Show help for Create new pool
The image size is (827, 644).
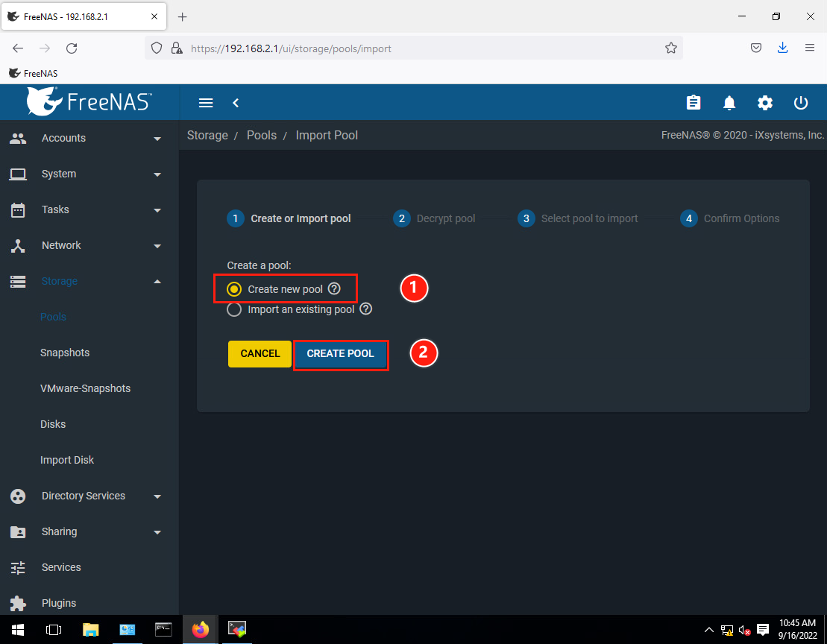pyautogui.click(x=334, y=288)
